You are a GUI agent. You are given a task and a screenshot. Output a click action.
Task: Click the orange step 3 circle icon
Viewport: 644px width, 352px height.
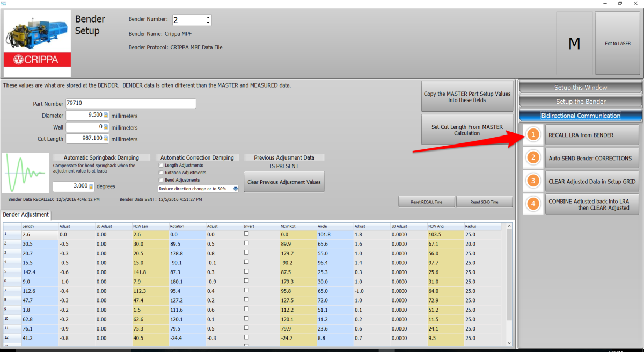[x=532, y=181]
